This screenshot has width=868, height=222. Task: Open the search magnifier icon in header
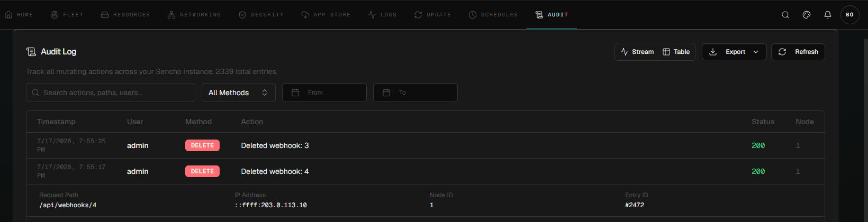(x=785, y=15)
